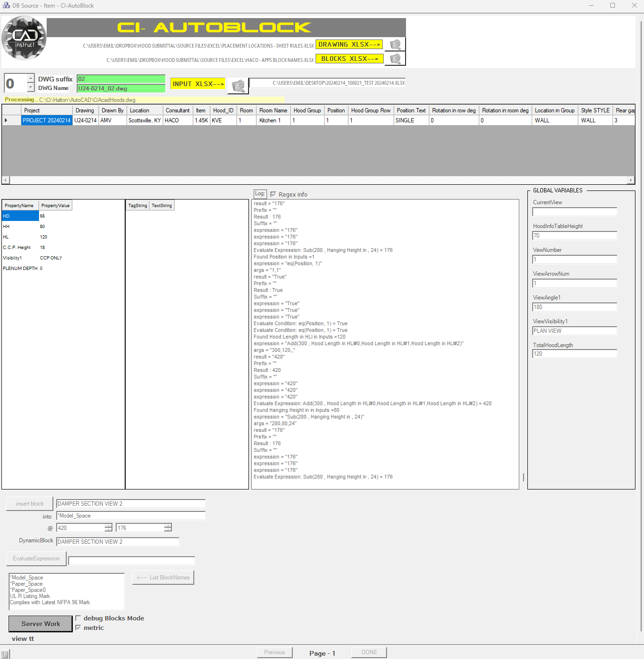
Task: Open the camera capture beside BLOCKS XLSX
Action: 395,58
